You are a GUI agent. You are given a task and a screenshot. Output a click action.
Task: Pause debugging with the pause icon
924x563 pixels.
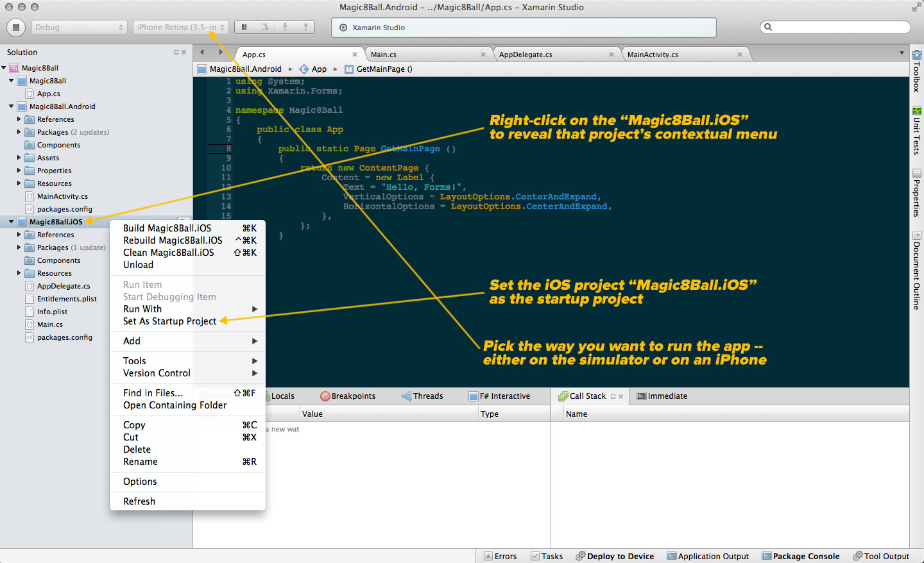click(x=244, y=28)
